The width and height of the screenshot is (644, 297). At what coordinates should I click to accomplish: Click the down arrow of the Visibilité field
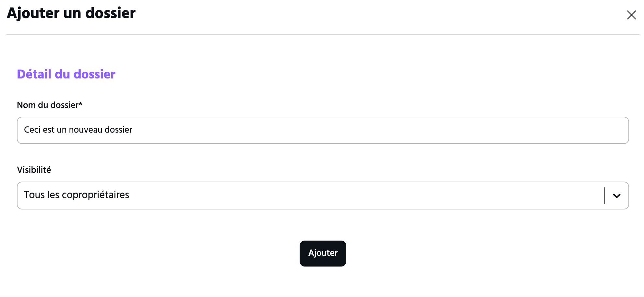[x=616, y=196]
